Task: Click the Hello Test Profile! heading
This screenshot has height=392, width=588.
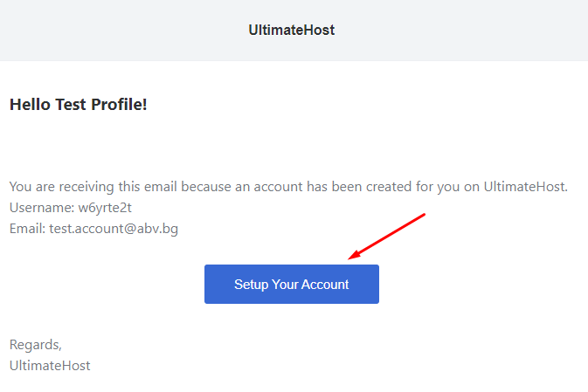Action: pos(78,105)
